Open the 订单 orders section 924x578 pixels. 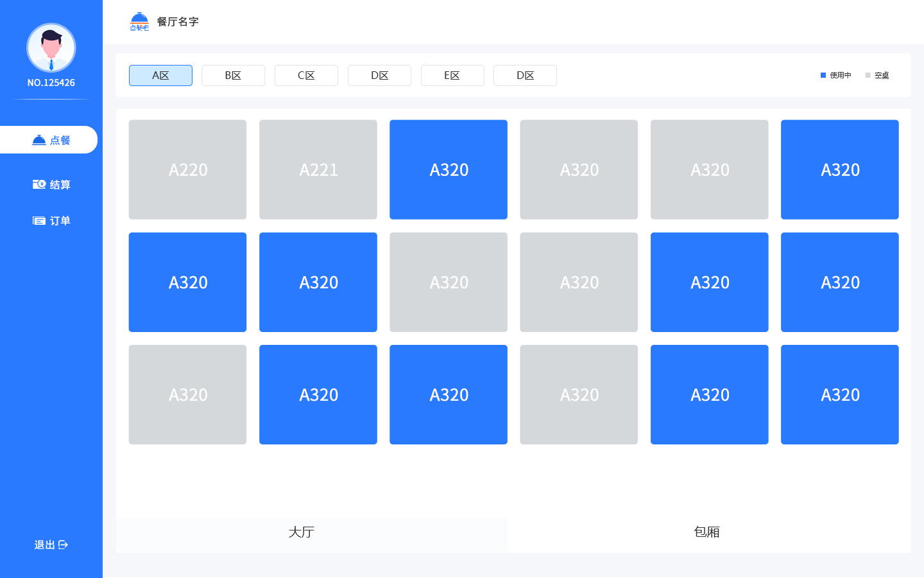51,221
